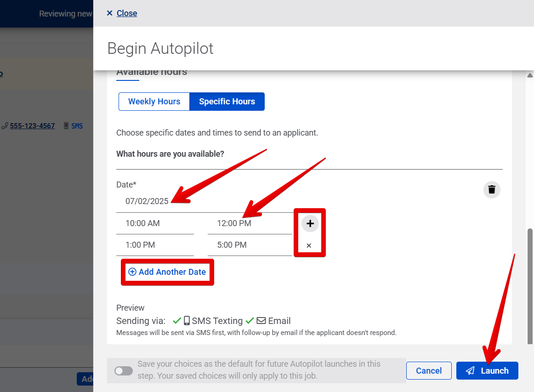The height and width of the screenshot is (392, 534).
Task: Switch to the Weekly Hours tab
Action: [x=154, y=101]
